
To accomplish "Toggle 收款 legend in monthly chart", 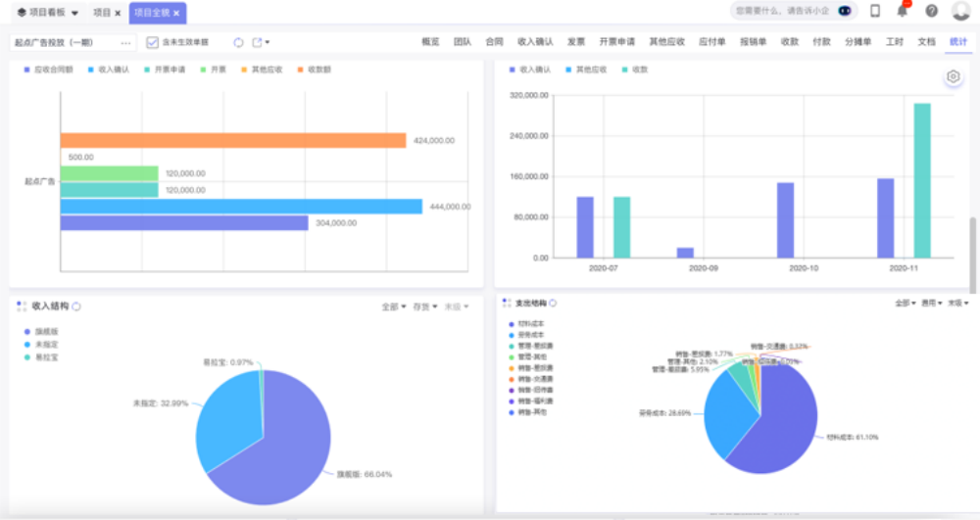I will coord(635,70).
